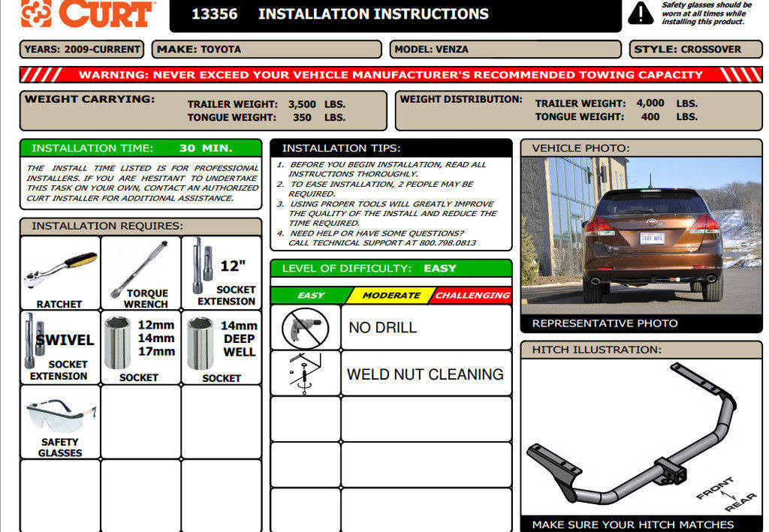This screenshot has height=532, width=769.
Task: Click the "WELD NUT CLEANING" text
Action: [x=425, y=374]
